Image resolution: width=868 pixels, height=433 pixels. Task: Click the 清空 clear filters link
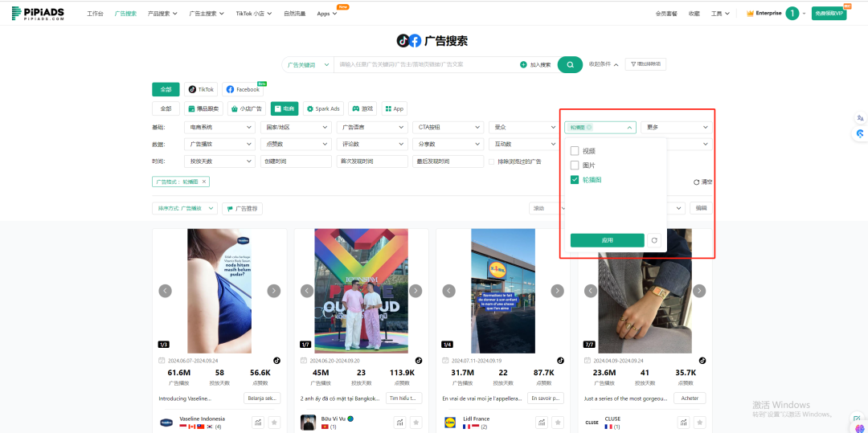(702, 182)
